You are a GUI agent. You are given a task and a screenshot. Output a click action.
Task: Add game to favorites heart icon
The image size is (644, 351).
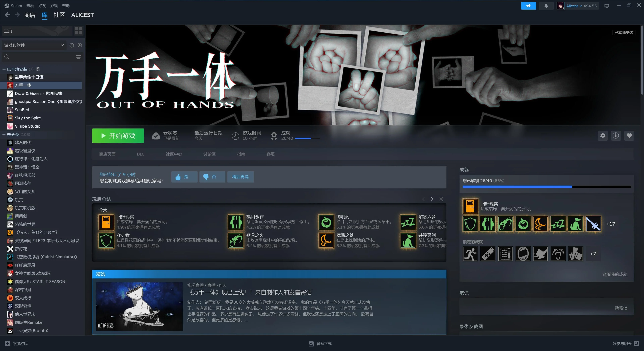[629, 136]
